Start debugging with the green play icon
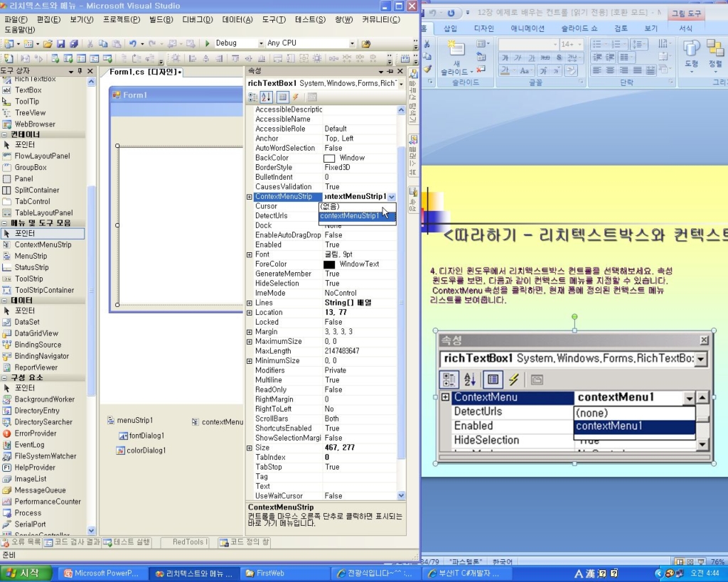 (x=207, y=43)
